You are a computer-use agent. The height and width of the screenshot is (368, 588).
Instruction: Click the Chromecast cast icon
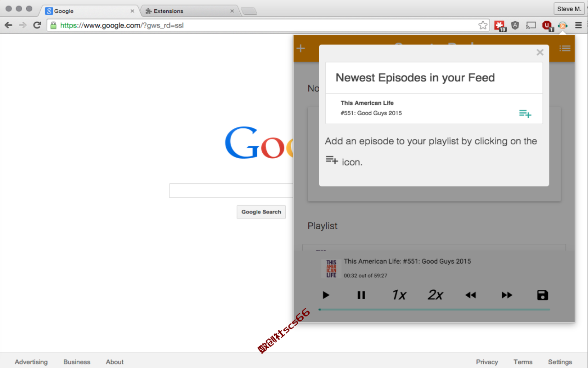click(x=531, y=25)
